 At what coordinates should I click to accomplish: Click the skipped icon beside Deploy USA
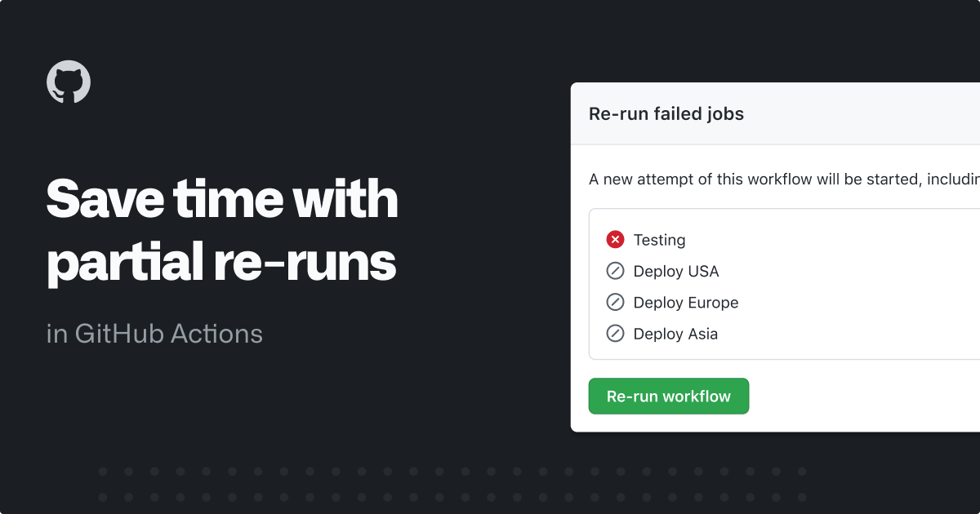(615, 271)
